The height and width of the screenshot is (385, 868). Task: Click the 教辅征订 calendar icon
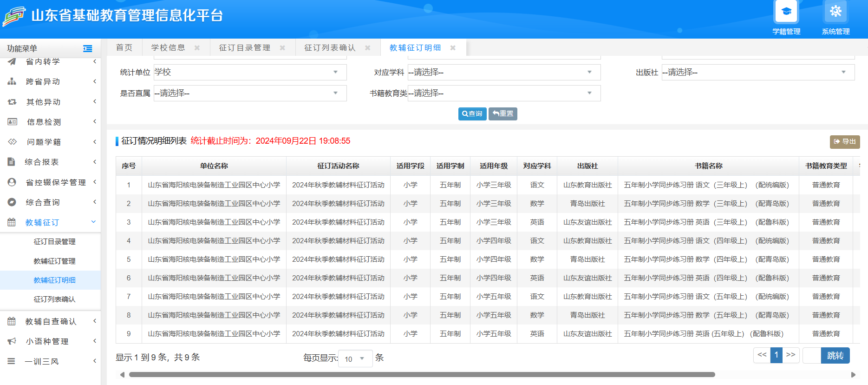pos(12,222)
